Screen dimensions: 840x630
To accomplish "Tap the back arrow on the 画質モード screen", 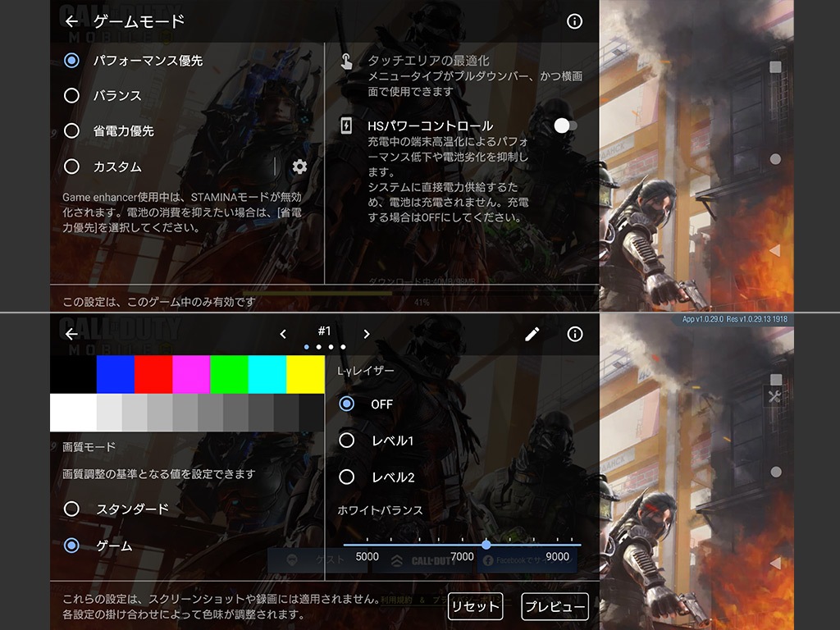I will pos(71,335).
